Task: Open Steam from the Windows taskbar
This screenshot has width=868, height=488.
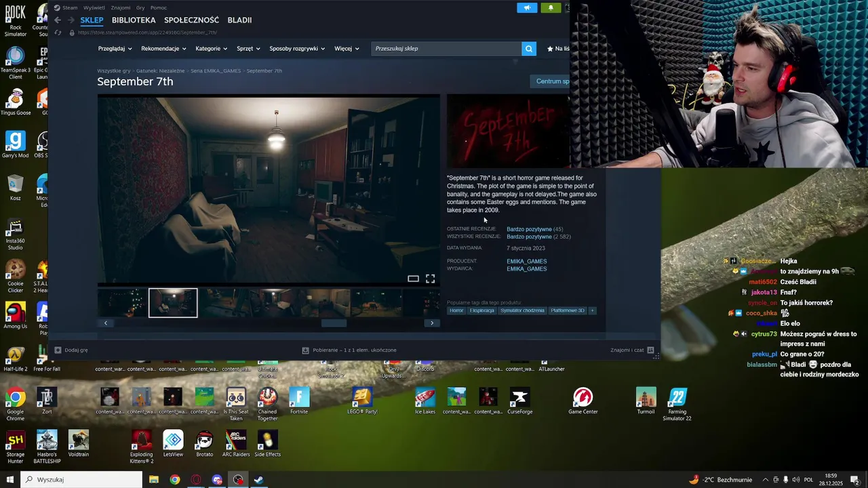Action: pyautogui.click(x=258, y=480)
